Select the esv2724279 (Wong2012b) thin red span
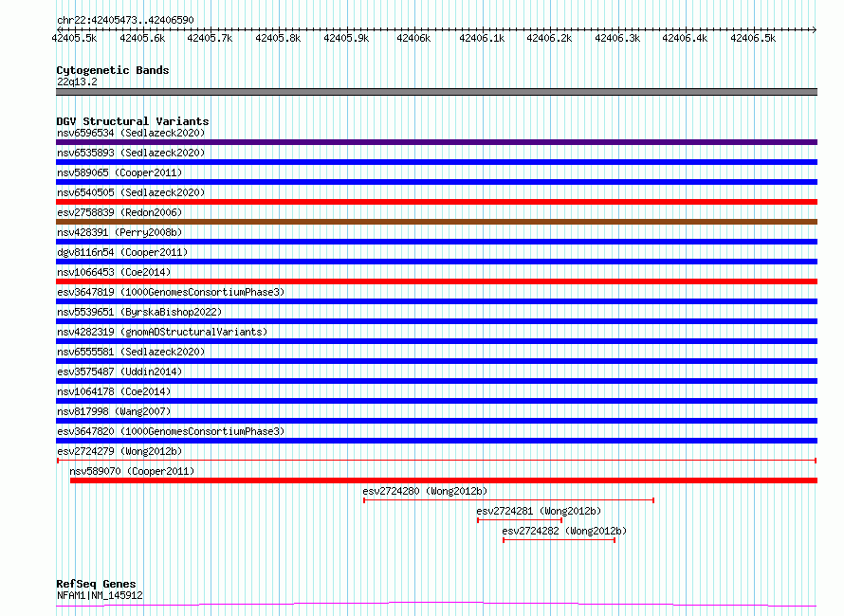 coord(436,461)
